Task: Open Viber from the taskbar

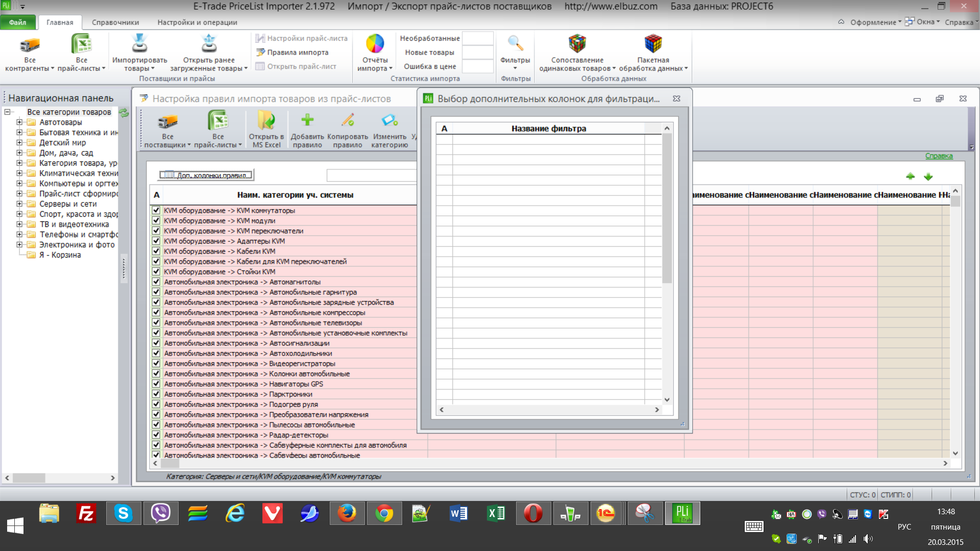Action: pos(161,513)
